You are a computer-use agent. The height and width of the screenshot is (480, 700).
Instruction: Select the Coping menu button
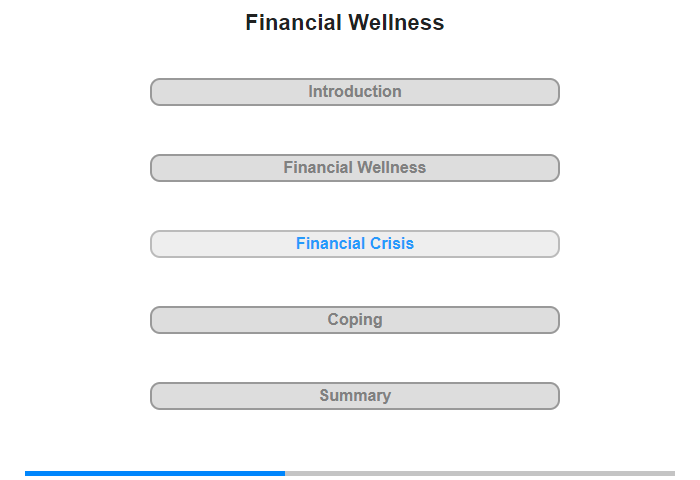point(354,320)
